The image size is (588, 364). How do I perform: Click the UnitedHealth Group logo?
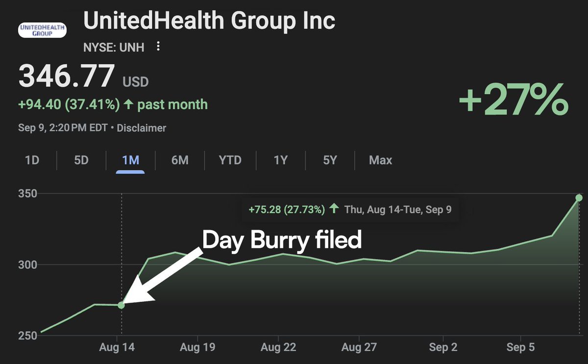tap(42, 30)
